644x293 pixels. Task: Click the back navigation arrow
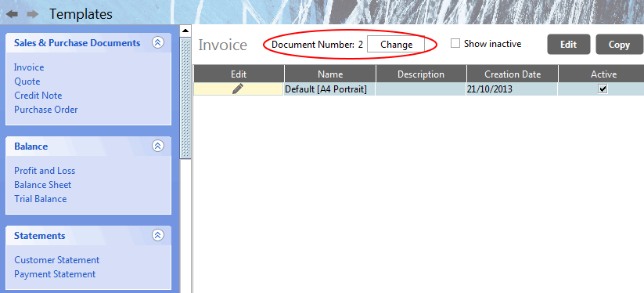point(12,14)
